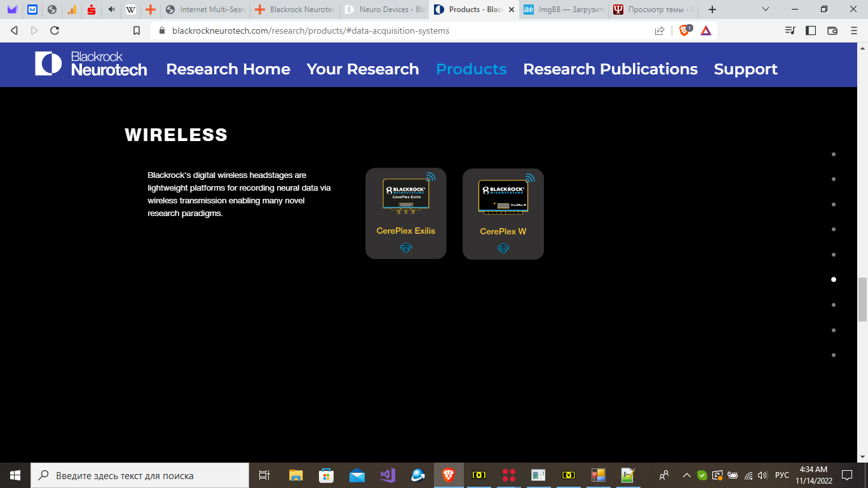Toggle the browser sidebar panel
Screen dimensions: 868x488
(811, 30)
